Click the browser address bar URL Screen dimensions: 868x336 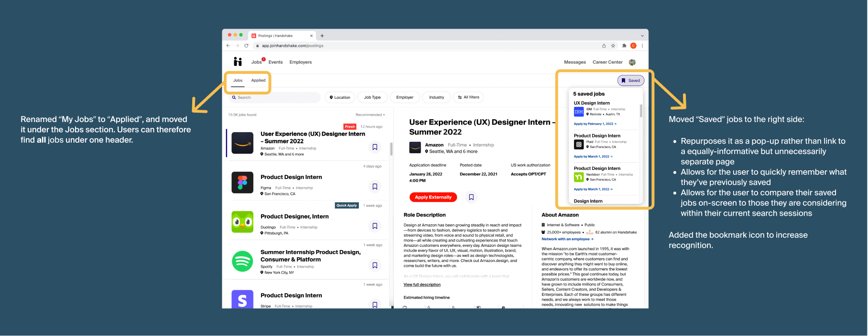(293, 46)
